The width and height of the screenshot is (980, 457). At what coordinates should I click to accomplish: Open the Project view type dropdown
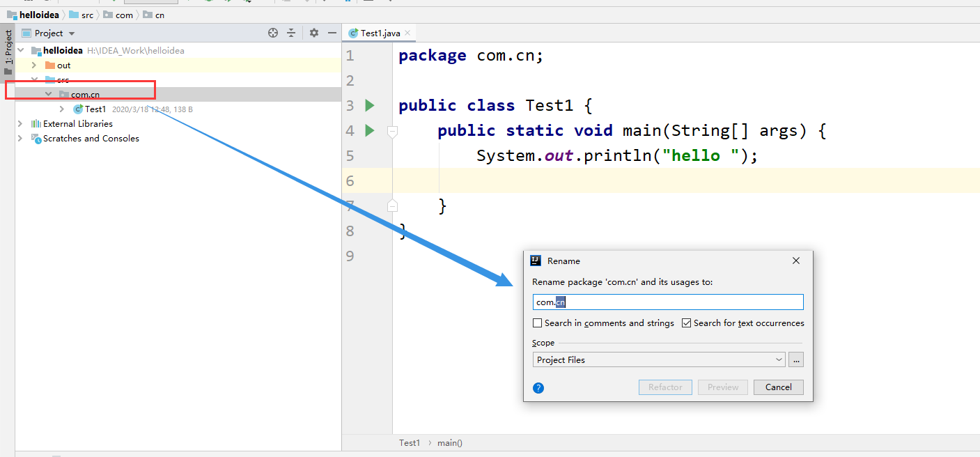pos(72,33)
